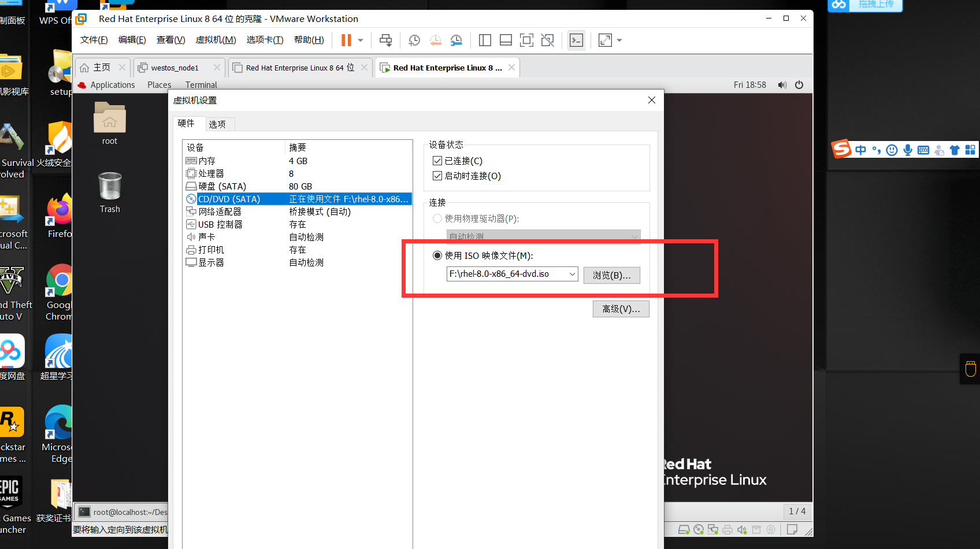Image resolution: width=980 pixels, height=549 pixels.
Task: Open the 虚拟机(M) menu
Action: tap(216, 39)
